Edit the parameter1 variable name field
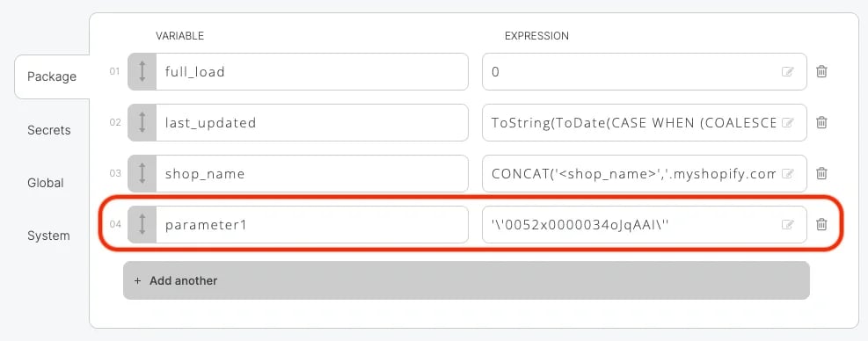 [x=312, y=224]
